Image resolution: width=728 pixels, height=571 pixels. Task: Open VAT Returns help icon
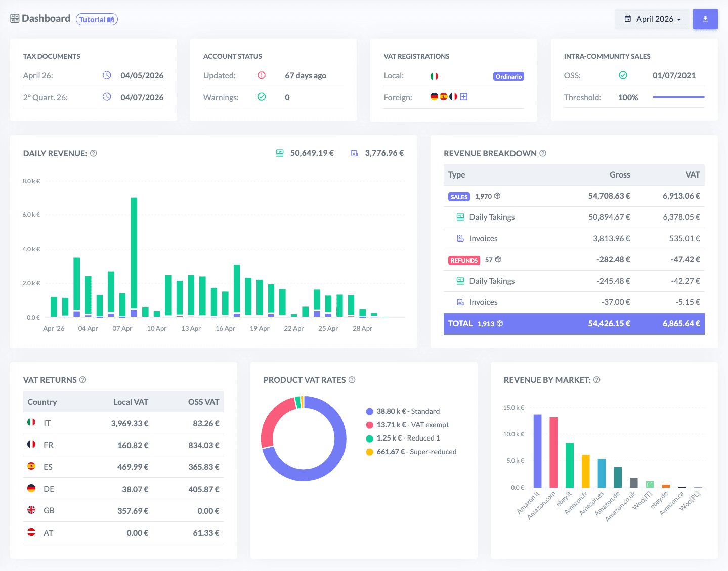point(83,380)
